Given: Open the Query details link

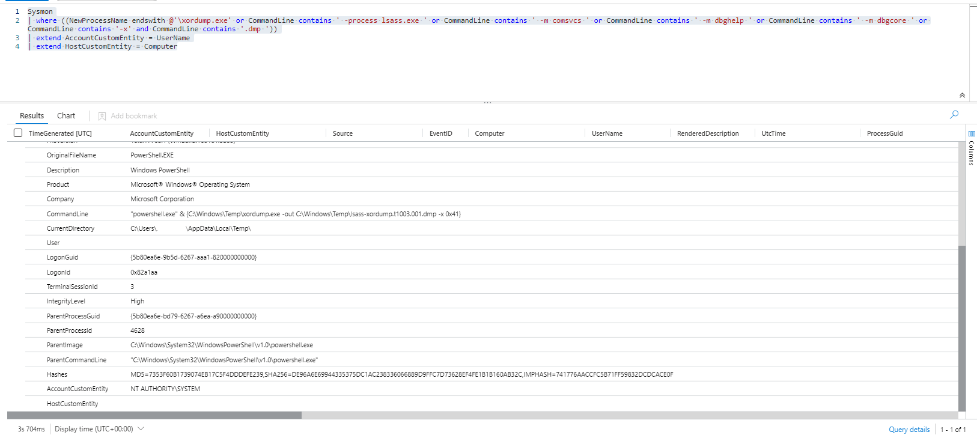Looking at the screenshot, I should [x=908, y=430].
